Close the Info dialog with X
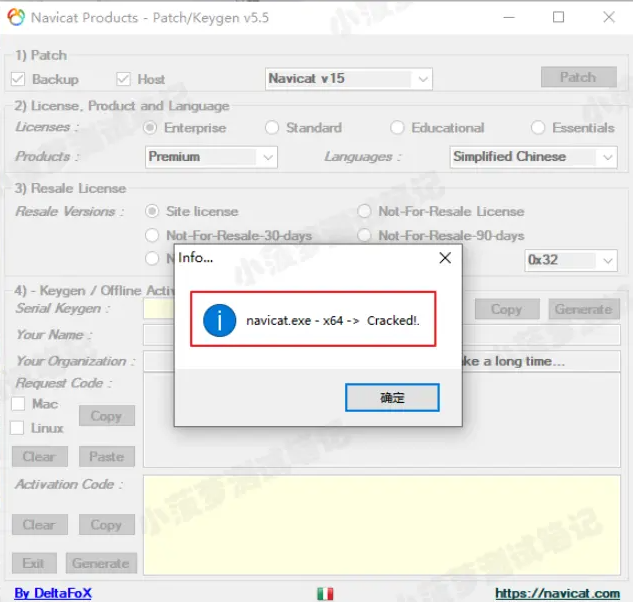The image size is (633, 602). (445, 257)
